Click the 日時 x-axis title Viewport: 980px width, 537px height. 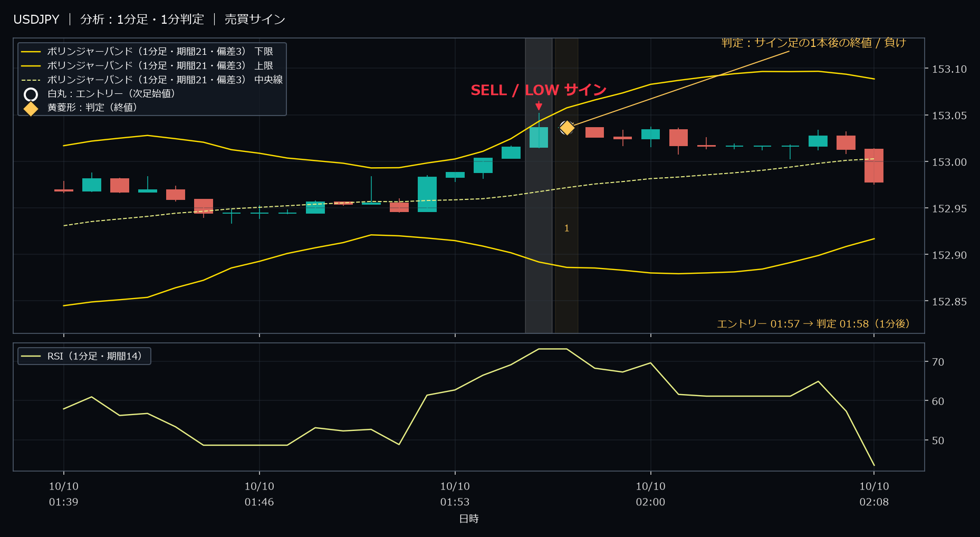469,519
